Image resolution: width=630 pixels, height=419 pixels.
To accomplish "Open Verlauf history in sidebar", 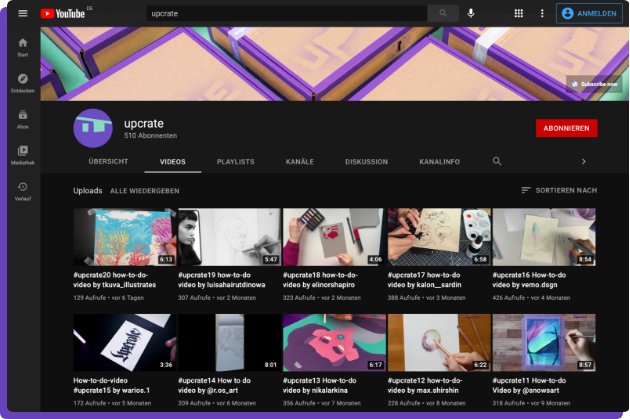I will (23, 191).
